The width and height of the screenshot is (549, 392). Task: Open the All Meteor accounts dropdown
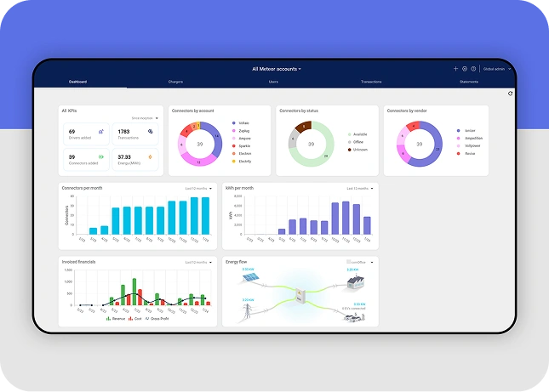[277, 69]
